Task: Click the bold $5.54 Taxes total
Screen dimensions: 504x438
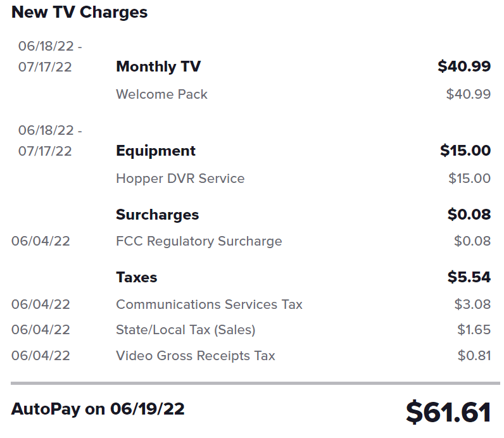Action: tap(469, 277)
